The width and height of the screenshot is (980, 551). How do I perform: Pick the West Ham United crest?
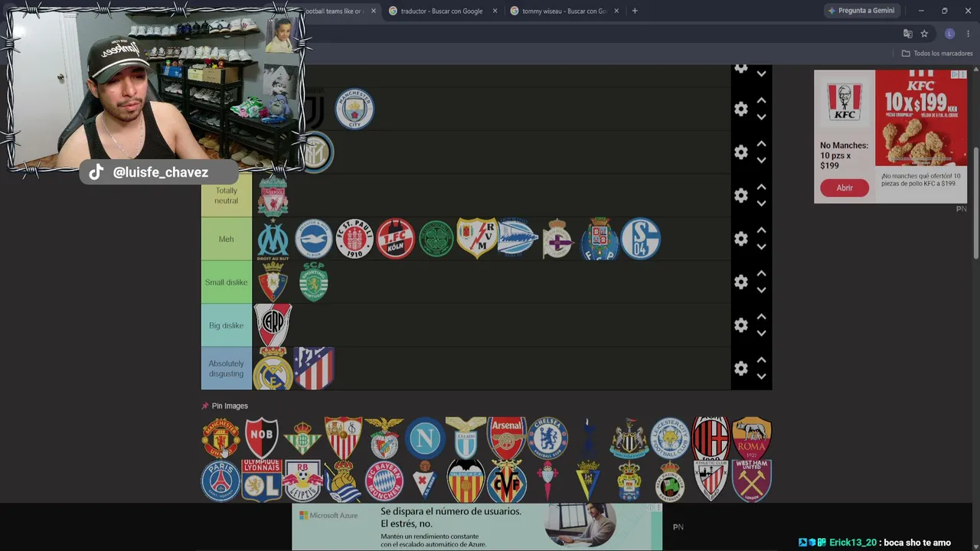[752, 481]
